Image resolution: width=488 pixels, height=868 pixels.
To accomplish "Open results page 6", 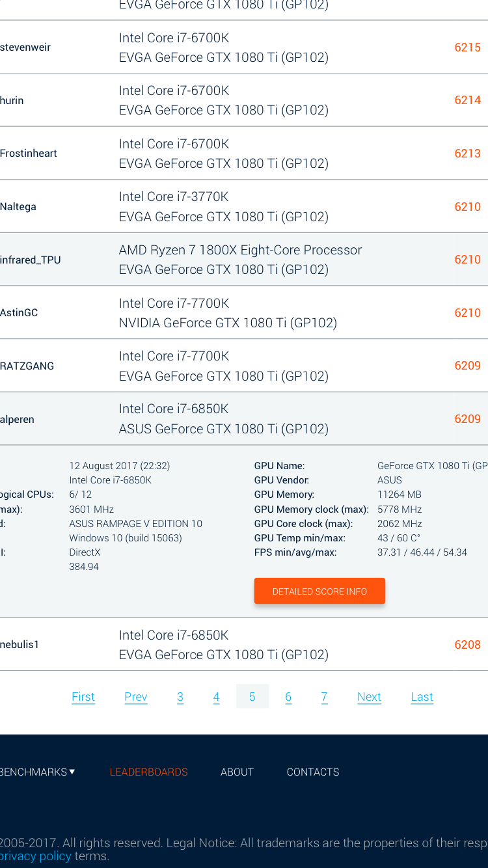I will pyautogui.click(x=288, y=696).
